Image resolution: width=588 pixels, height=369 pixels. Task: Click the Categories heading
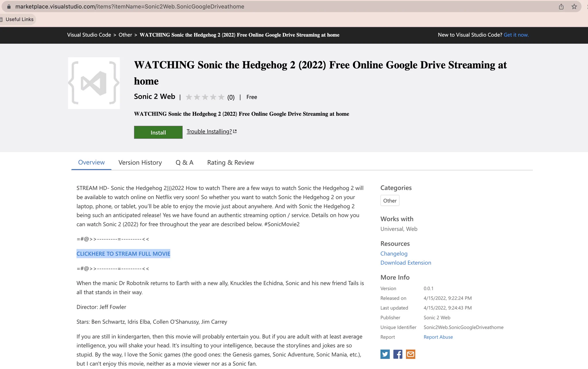click(x=396, y=188)
